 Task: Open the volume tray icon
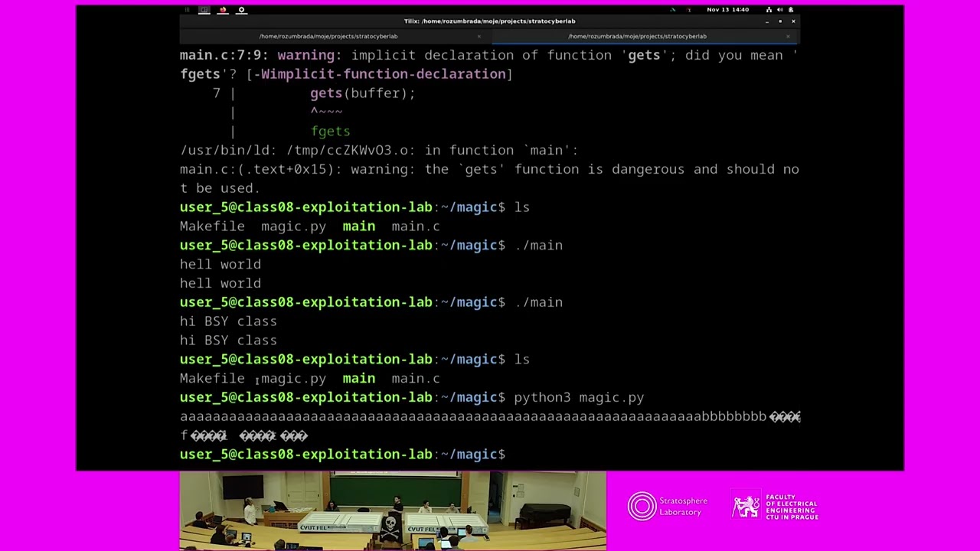pyautogui.click(x=779, y=10)
